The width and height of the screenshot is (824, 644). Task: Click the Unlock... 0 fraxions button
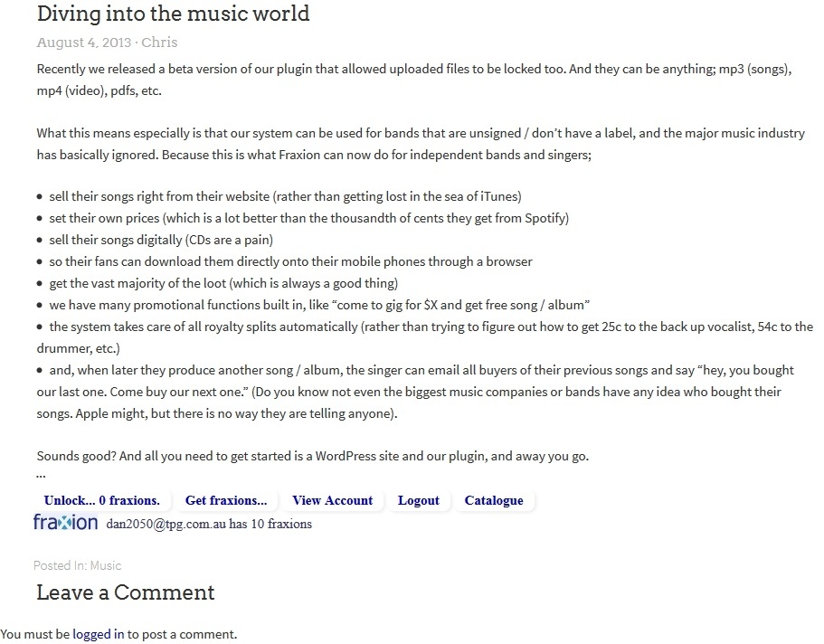[102, 500]
